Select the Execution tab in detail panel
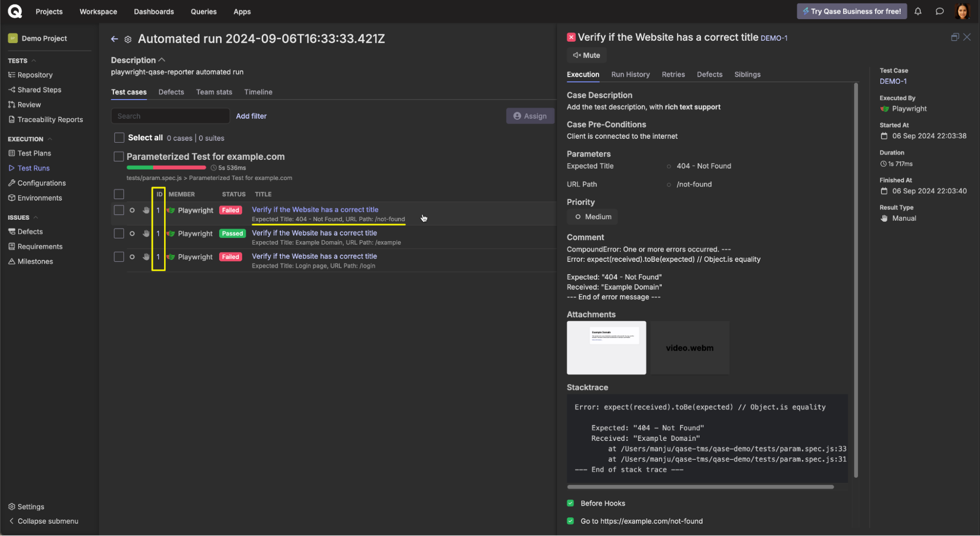The height and width of the screenshot is (536, 980). pos(583,74)
